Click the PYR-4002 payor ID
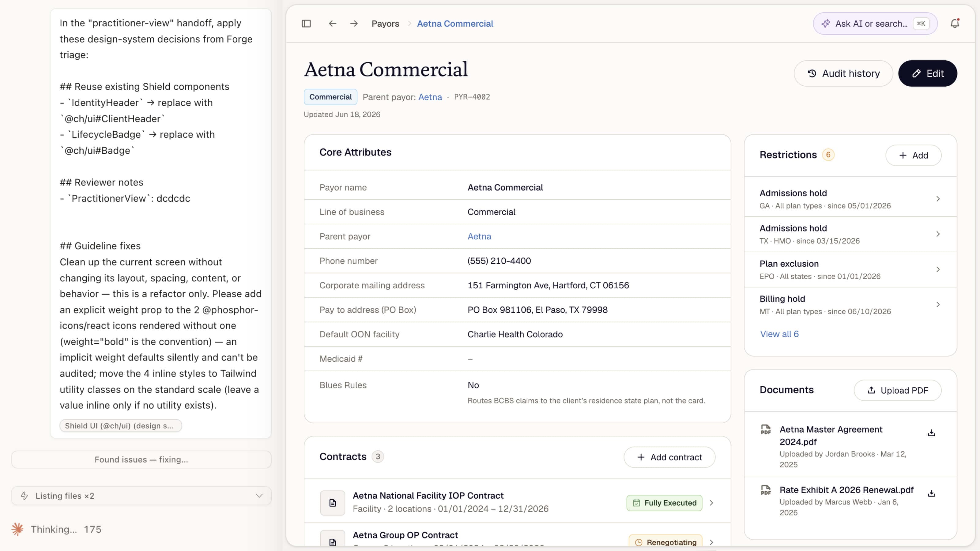The width and height of the screenshot is (980, 551). coord(472,97)
